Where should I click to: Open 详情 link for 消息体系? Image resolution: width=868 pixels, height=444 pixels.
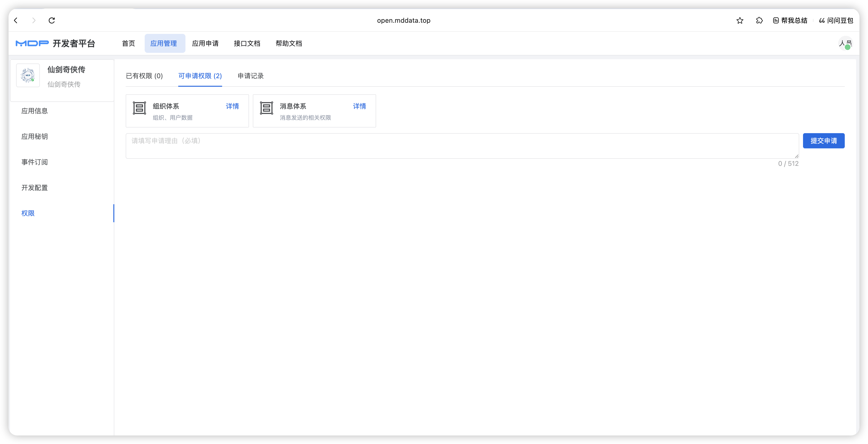pos(359,106)
